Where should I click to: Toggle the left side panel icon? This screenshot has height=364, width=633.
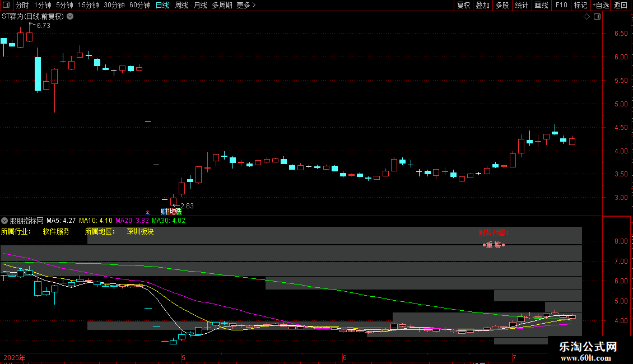click(6, 5)
